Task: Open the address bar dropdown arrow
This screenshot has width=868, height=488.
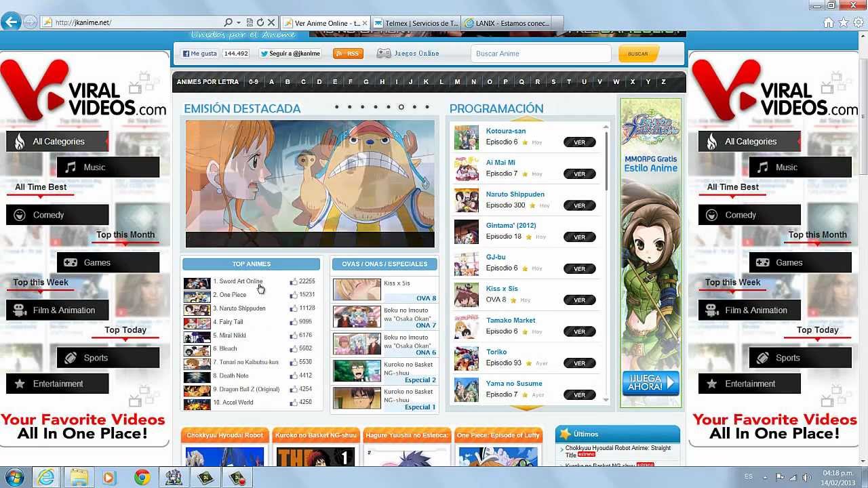Action: [239, 22]
